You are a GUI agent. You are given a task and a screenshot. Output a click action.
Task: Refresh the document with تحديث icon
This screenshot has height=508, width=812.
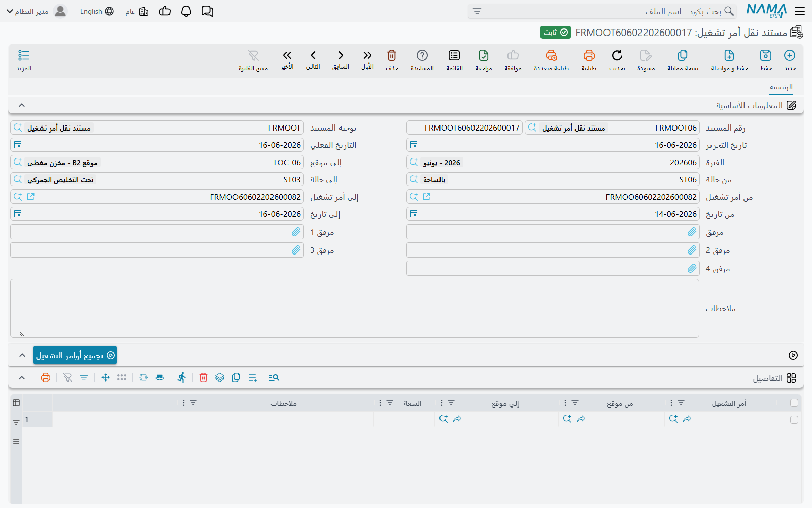coord(617,60)
